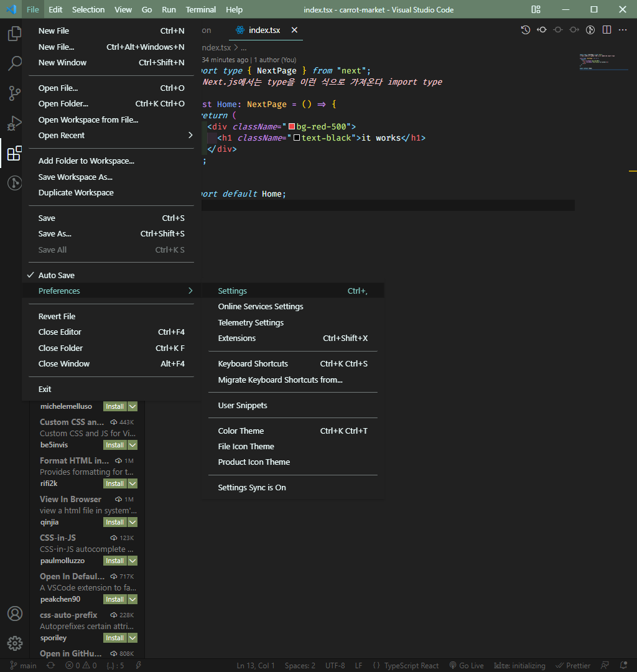This screenshot has height=672, width=637.
Task: Select Keyboard Shortcuts in Preferences submenu
Action: pyautogui.click(x=292, y=363)
